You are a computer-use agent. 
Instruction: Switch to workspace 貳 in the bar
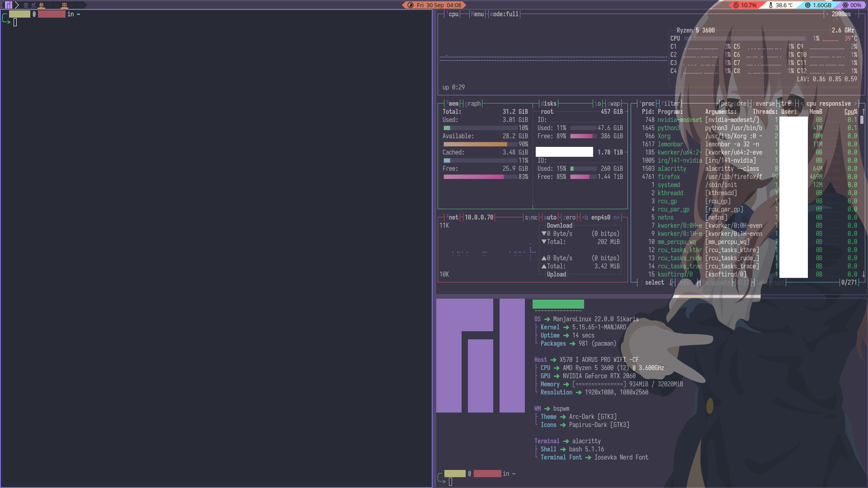(x=33, y=5)
